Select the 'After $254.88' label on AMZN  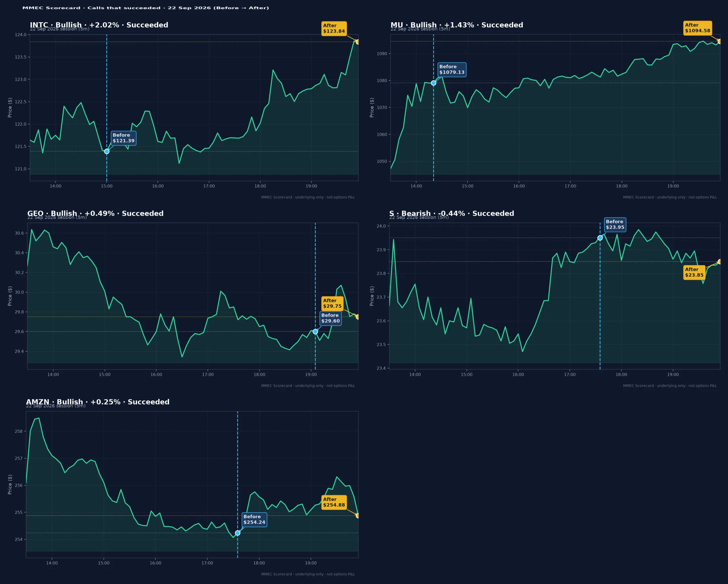(334, 502)
